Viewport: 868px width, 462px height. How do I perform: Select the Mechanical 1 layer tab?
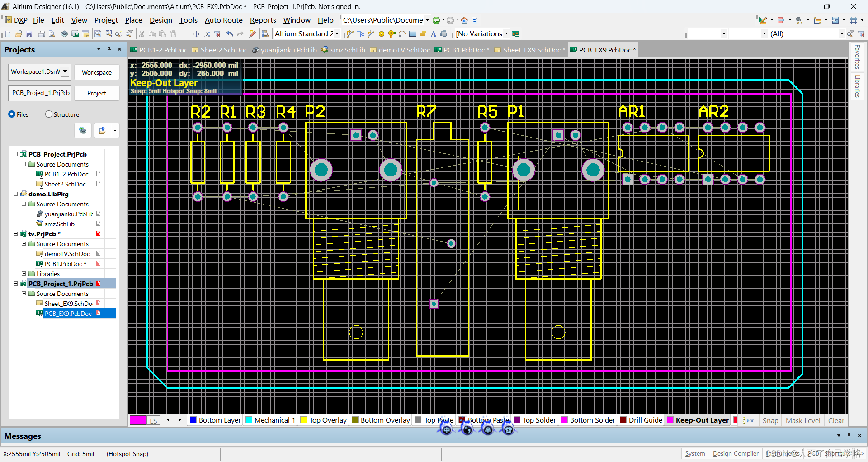(x=270, y=420)
